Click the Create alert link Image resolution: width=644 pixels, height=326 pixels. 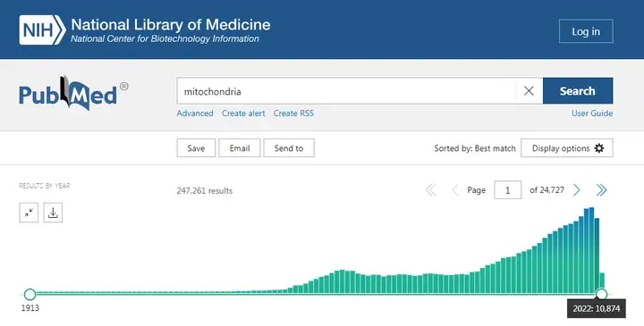(243, 113)
